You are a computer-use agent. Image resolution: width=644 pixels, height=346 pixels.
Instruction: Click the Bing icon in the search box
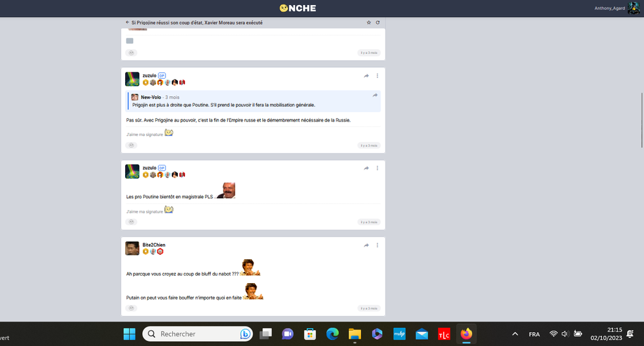point(245,334)
